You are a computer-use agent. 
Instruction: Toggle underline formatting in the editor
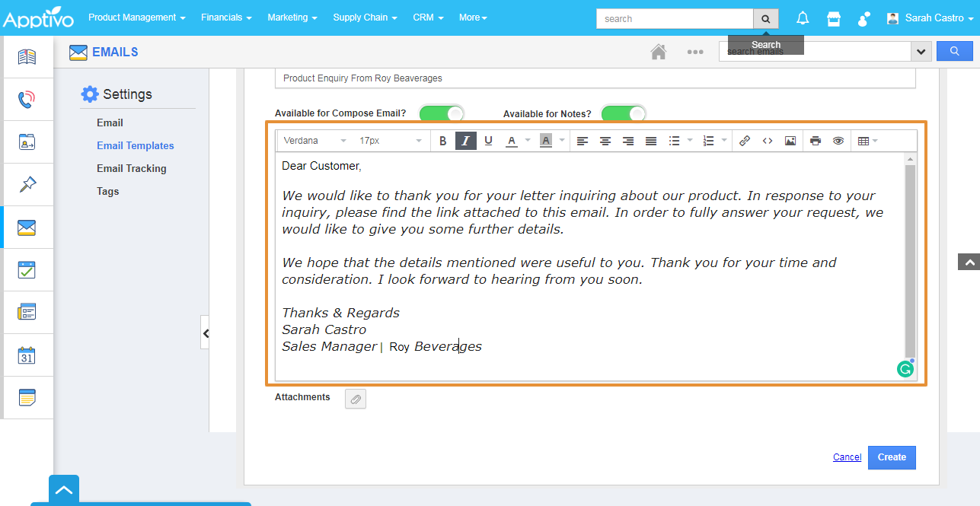pyautogui.click(x=488, y=141)
